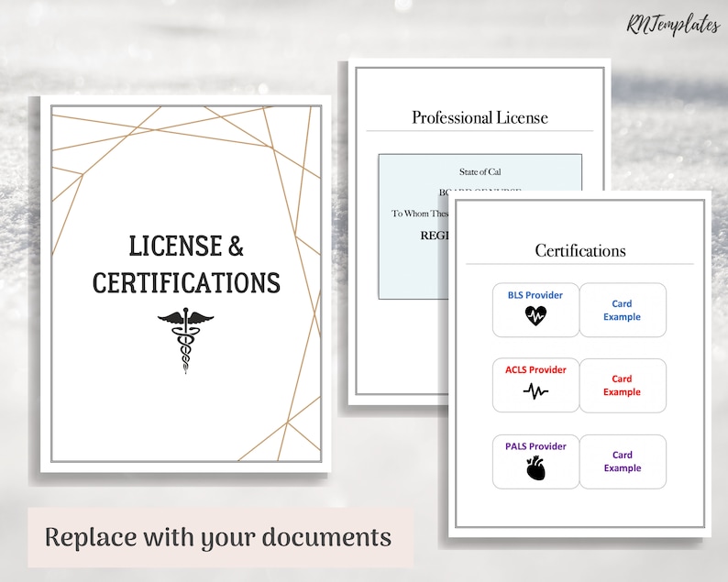Click the Certifications page heading

point(579,250)
